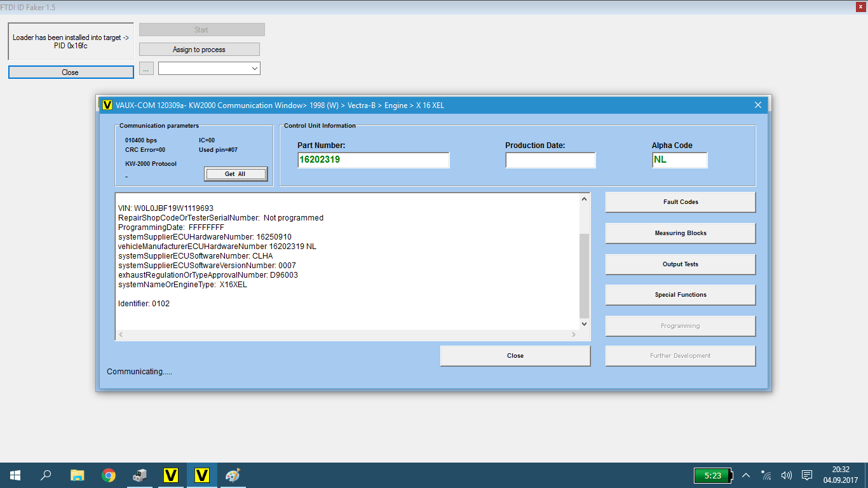The image size is (868, 488).
Task: Click Get All in Communication parameters
Action: click(x=235, y=174)
